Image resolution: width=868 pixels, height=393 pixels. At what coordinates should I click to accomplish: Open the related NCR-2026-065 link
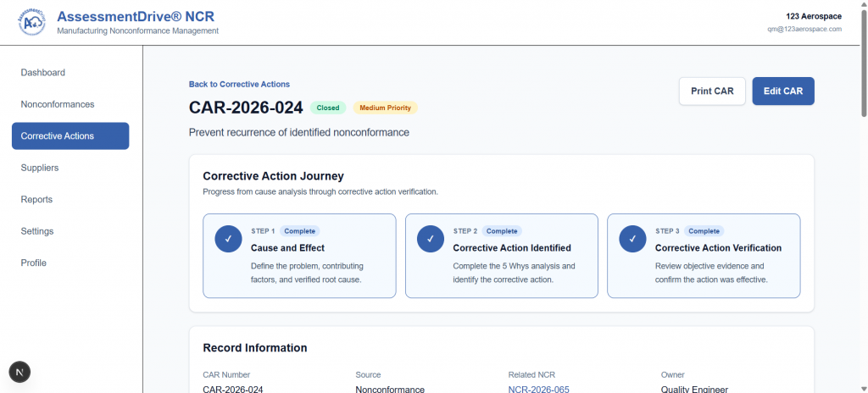tap(538, 389)
